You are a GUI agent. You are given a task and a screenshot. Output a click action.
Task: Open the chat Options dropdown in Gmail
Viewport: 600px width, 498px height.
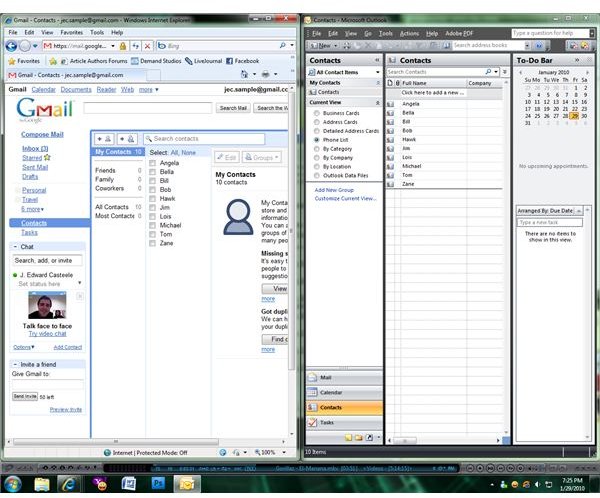[x=24, y=347]
